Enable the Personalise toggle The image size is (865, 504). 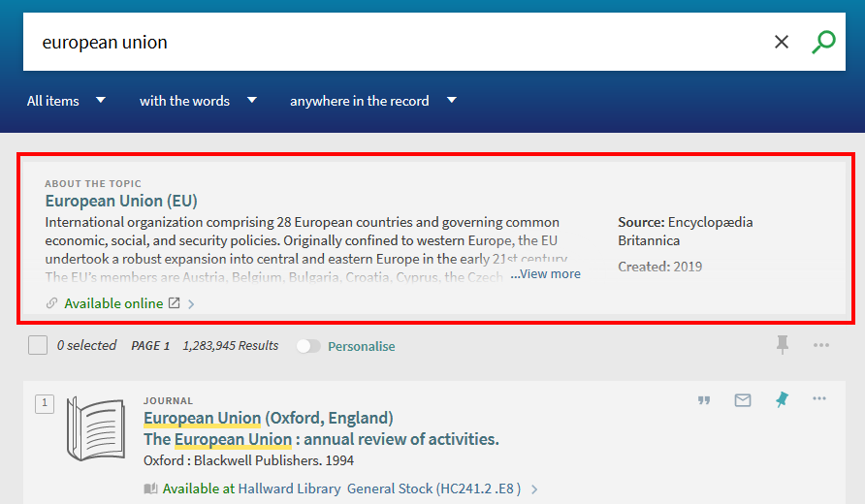pyautogui.click(x=308, y=346)
